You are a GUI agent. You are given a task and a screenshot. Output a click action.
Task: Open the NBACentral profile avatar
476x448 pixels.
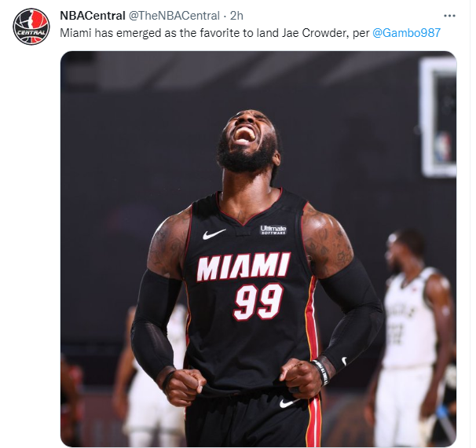click(x=31, y=27)
